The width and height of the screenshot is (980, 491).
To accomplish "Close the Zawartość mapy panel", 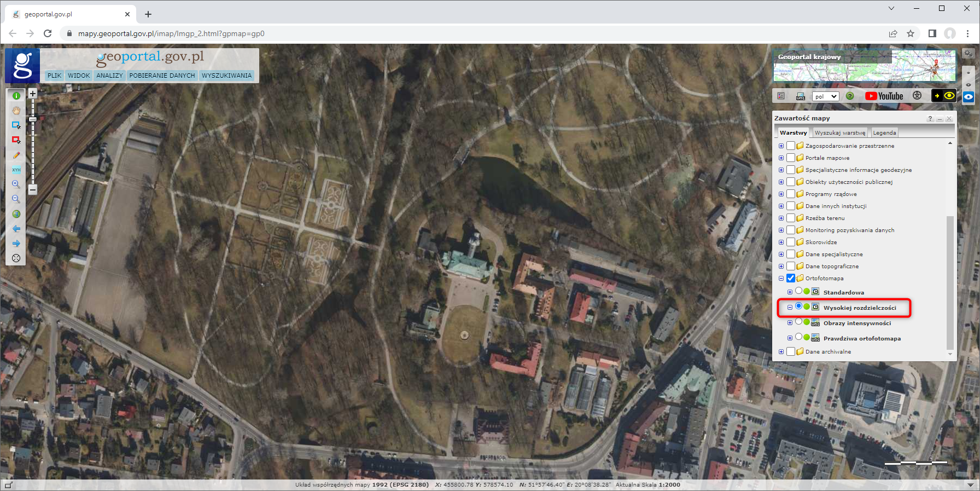I will 949,118.
